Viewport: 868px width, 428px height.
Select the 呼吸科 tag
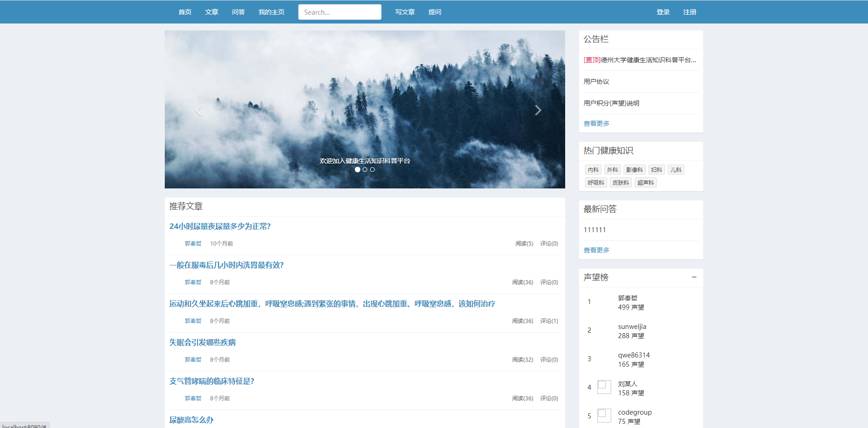point(596,183)
